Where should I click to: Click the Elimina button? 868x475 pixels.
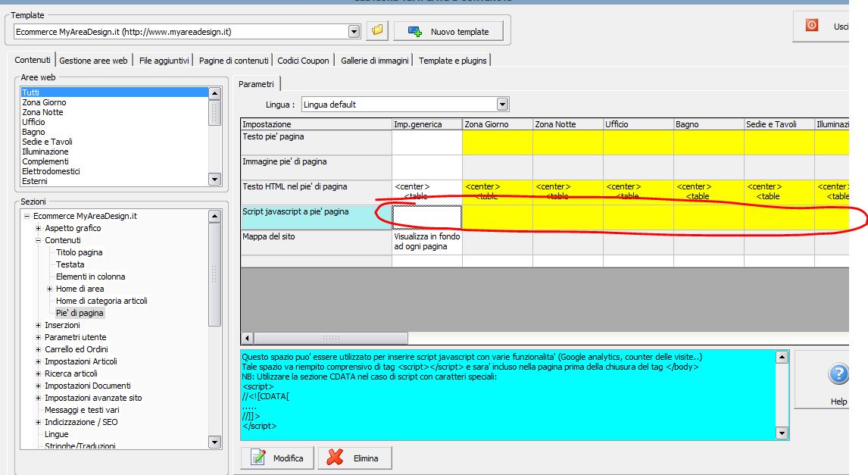(x=354, y=458)
